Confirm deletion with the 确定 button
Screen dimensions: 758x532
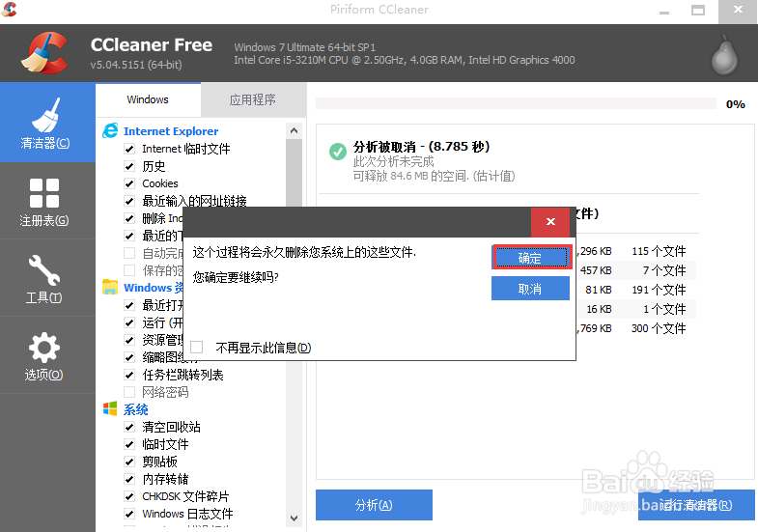pyautogui.click(x=531, y=258)
